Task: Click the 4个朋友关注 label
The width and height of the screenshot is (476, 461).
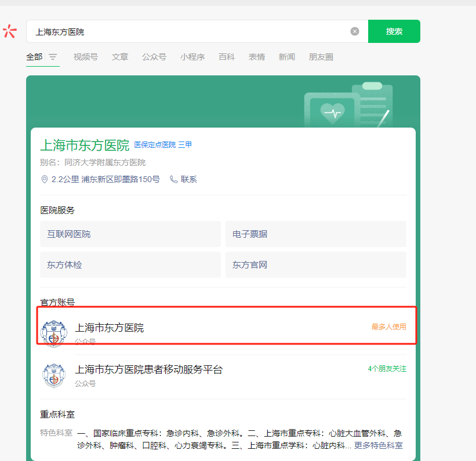Action: pyautogui.click(x=387, y=369)
